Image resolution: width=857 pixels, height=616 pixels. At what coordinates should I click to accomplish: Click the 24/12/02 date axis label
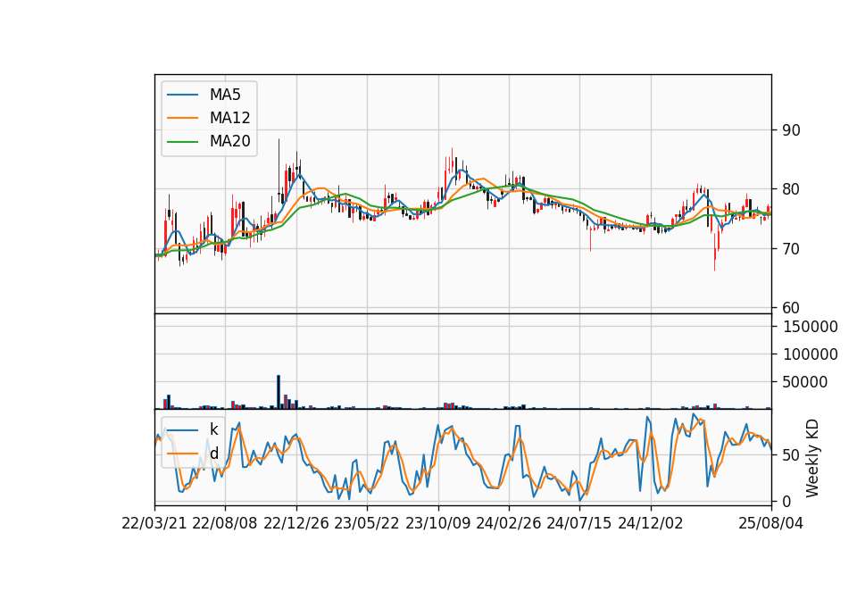651,523
